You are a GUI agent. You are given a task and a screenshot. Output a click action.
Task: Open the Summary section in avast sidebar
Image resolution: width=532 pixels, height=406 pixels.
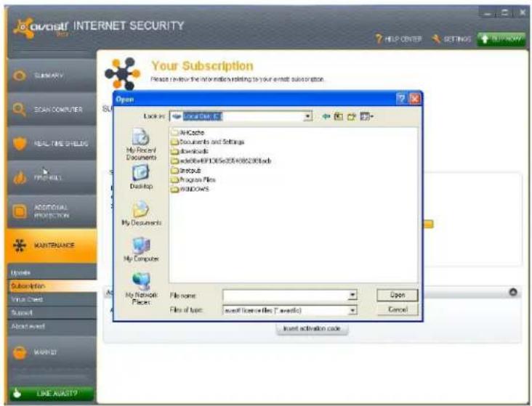click(x=52, y=76)
